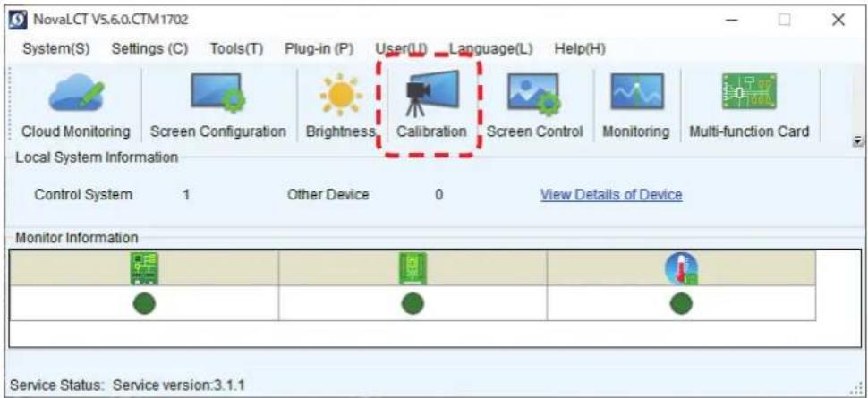Image resolution: width=868 pixels, height=398 pixels.
Task: Close the NovaLCT window
Action: pos(838,21)
